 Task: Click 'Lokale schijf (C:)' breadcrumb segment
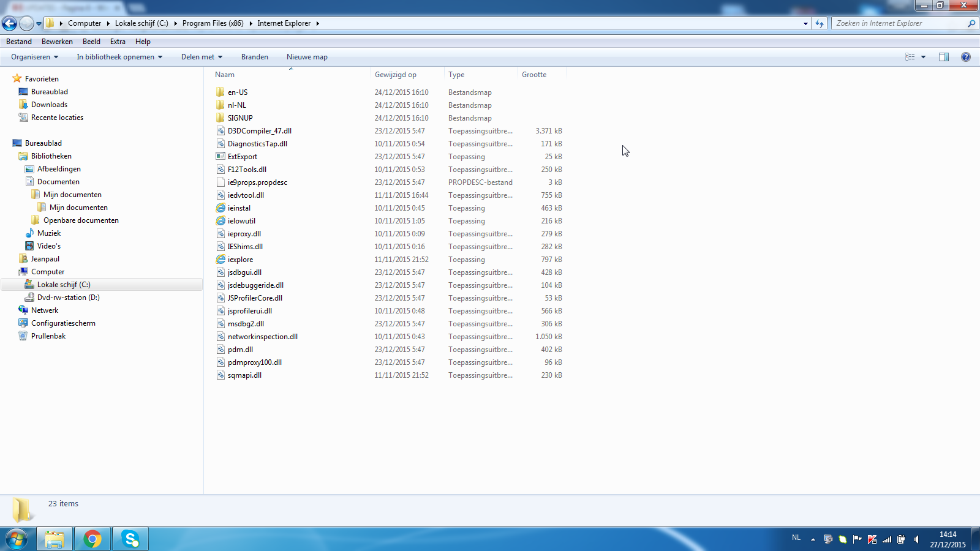click(x=141, y=23)
